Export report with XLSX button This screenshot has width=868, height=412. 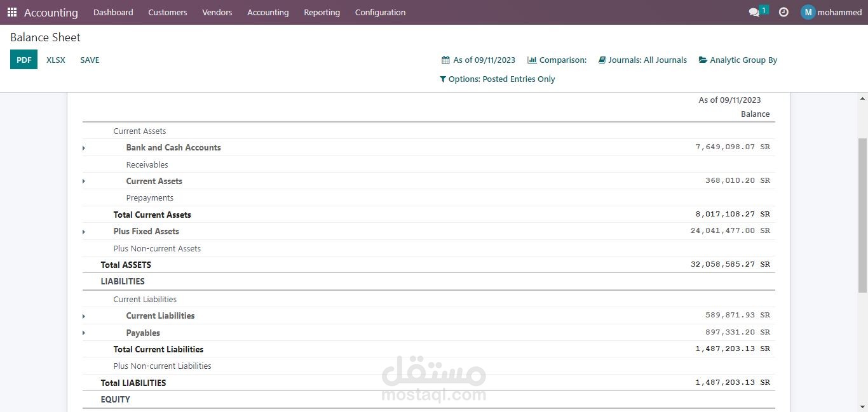[56, 60]
